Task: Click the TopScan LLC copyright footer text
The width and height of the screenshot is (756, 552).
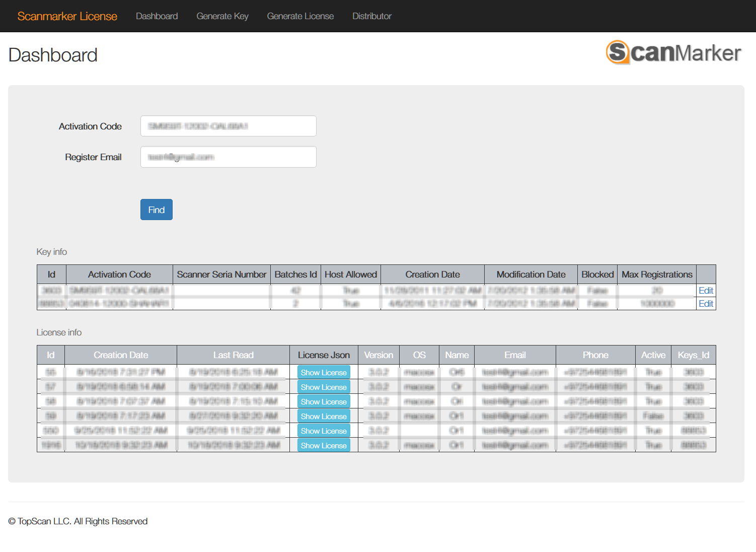Action: coord(78,521)
